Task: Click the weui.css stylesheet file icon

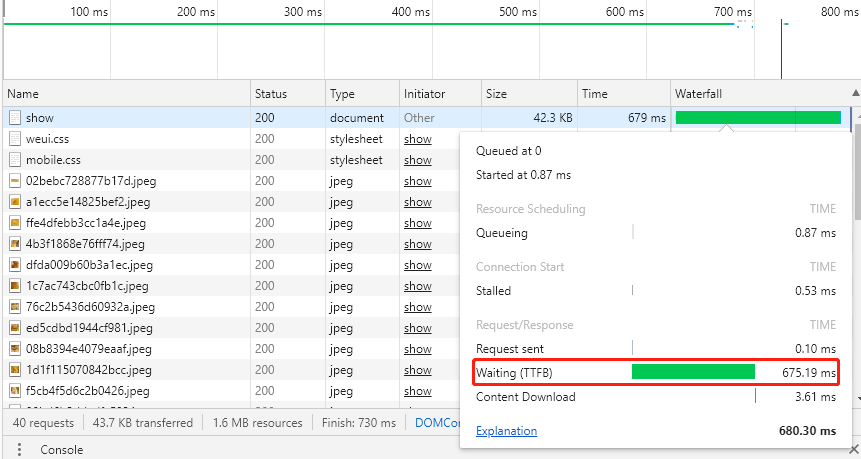Action: point(15,139)
